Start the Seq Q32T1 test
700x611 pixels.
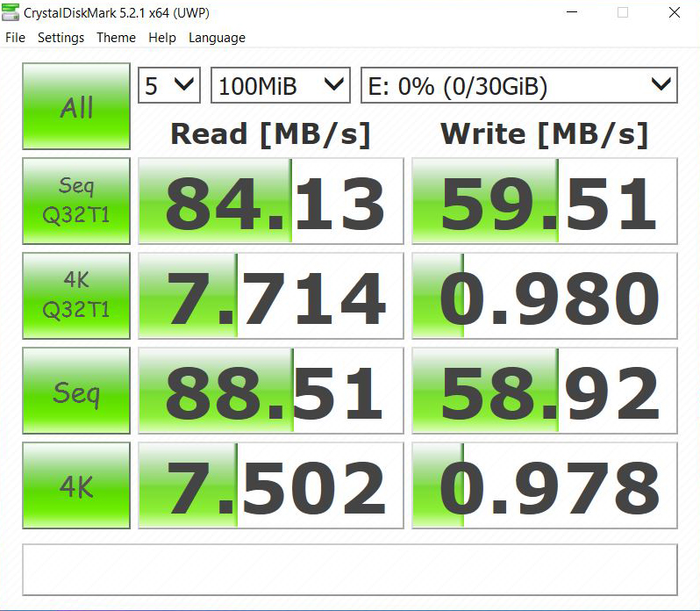coord(76,201)
